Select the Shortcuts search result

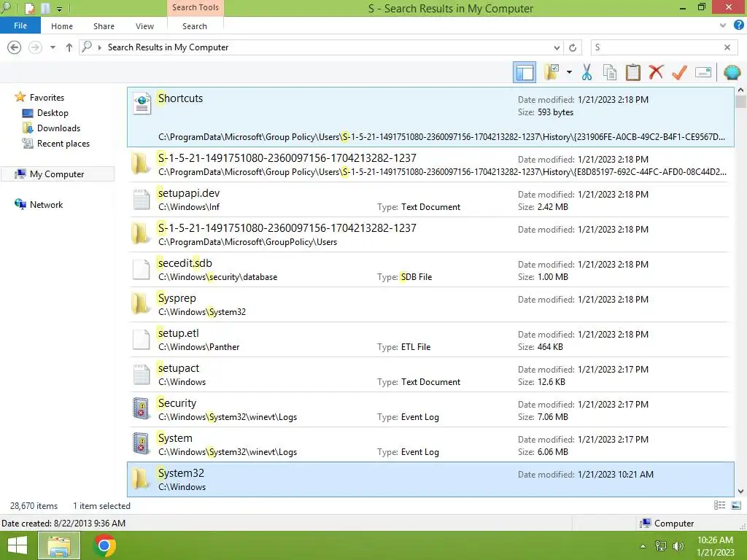(x=430, y=117)
